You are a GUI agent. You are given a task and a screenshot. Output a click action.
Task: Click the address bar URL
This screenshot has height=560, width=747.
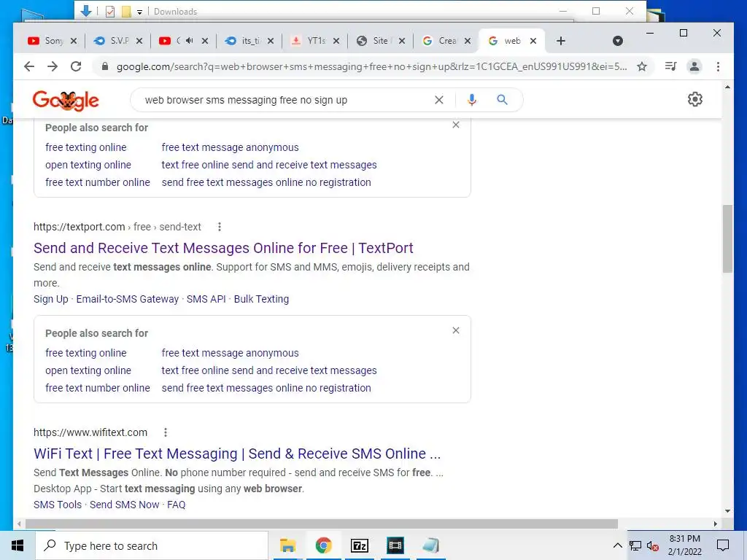coord(371,66)
